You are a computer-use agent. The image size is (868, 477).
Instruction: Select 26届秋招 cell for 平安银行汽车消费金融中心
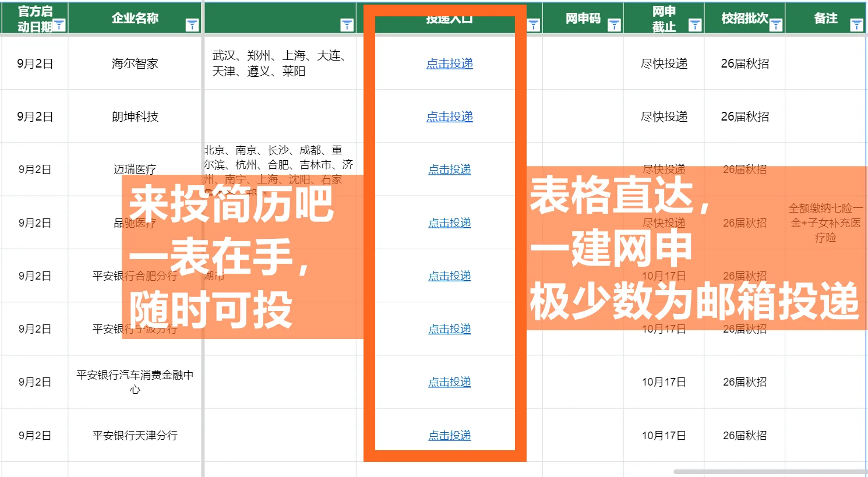pos(745,382)
